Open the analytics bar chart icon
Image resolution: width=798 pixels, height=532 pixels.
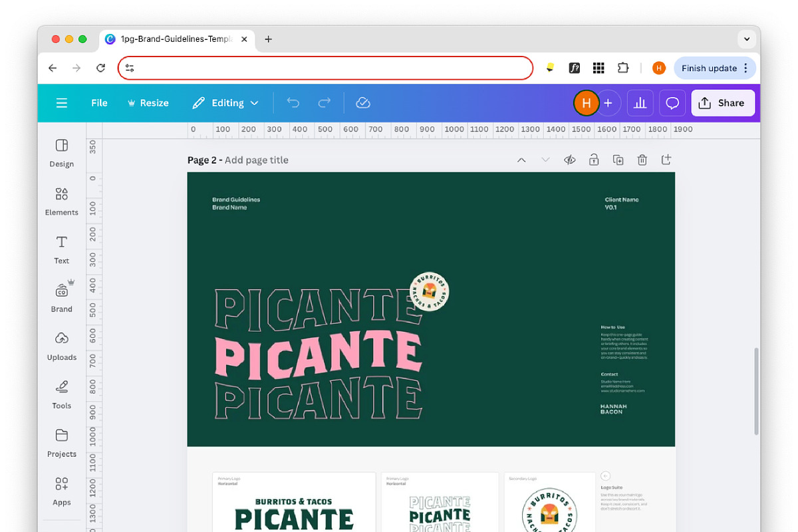[x=640, y=103]
